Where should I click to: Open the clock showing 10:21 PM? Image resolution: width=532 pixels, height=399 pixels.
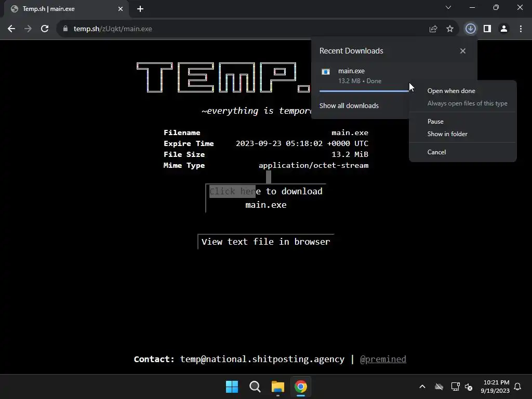click(x=495, y=387)
